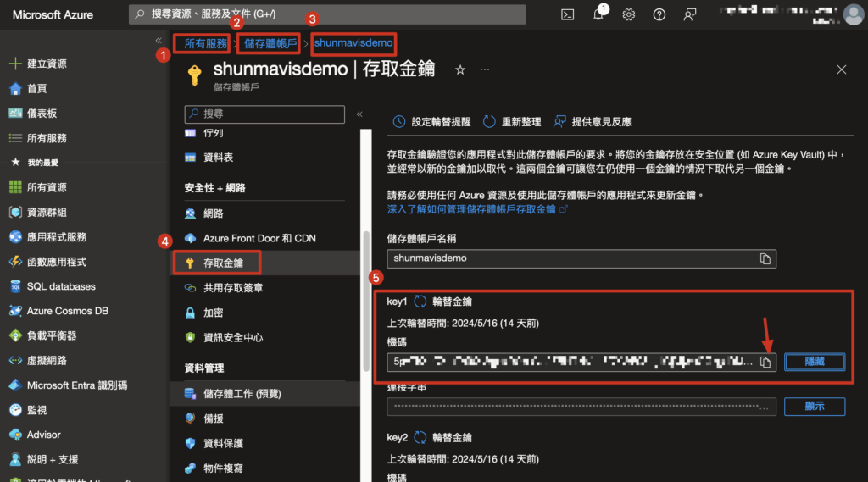Collapse the Azure portal left sidebar

click(159, 41)
